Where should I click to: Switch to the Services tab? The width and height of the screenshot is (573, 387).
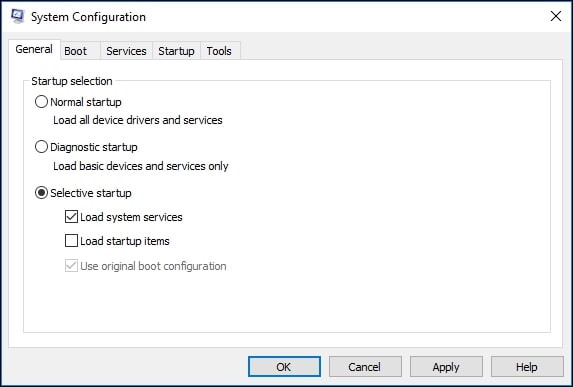coord(126,51)
